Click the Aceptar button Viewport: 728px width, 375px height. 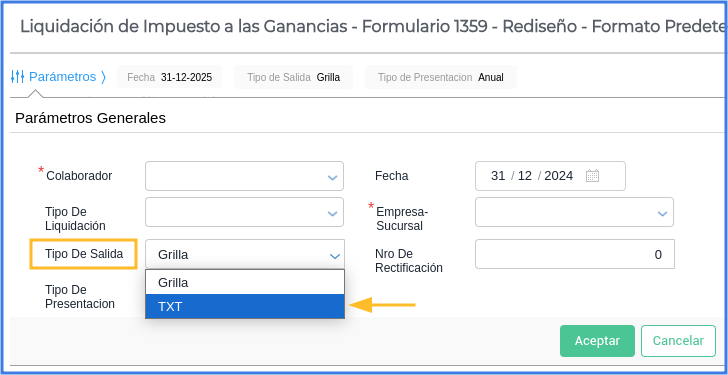(597, 341)
